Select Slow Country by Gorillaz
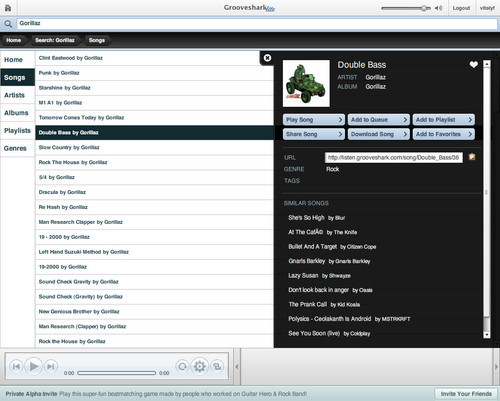Viewport: 500px width, 401px height. click(x=154, y=147)
